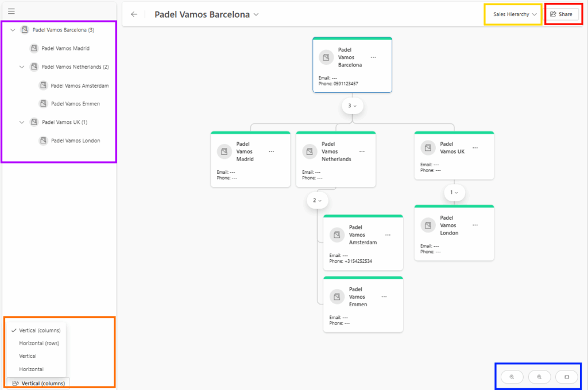Collapse Padel Vamos Netherlands in the tree
588x390 pixels.
pyautogui.click(x=22, y=67)
